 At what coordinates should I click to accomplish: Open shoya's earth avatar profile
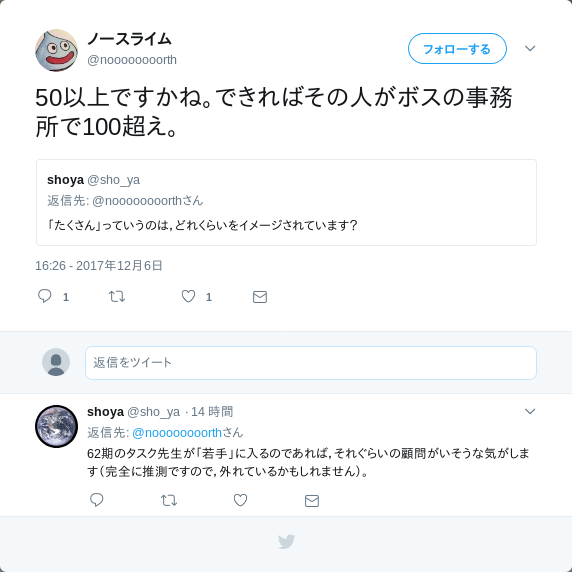(56, 426)
